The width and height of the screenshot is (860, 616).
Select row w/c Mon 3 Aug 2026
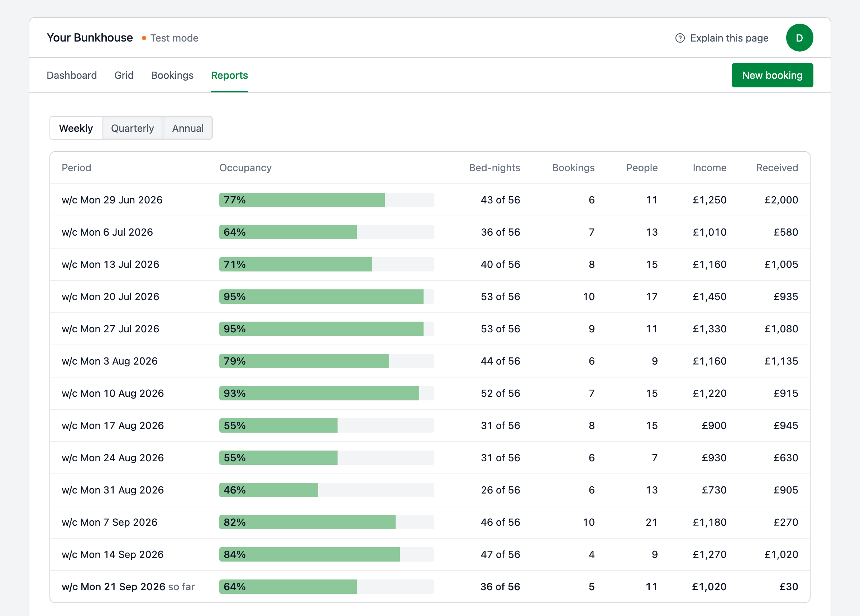(x=430, y=361)
